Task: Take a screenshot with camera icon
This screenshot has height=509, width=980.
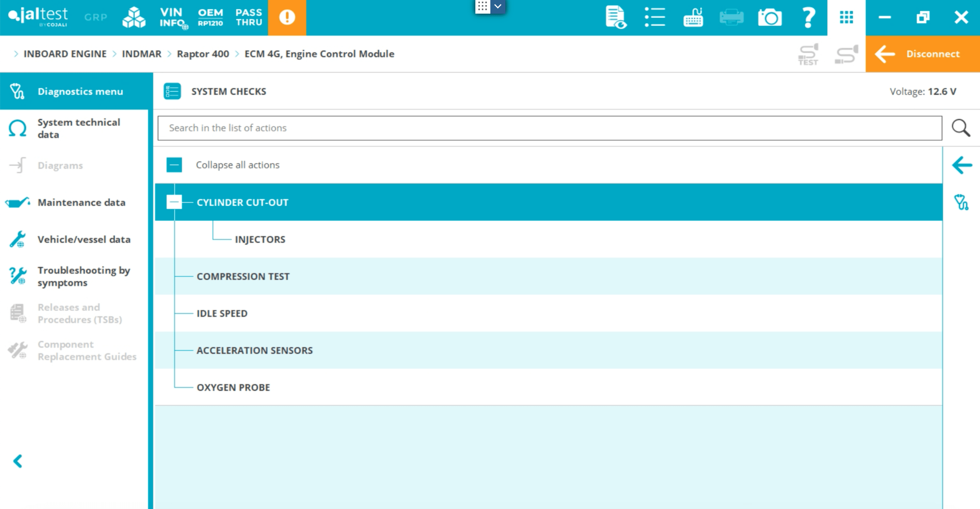Action: click(769, 17)
